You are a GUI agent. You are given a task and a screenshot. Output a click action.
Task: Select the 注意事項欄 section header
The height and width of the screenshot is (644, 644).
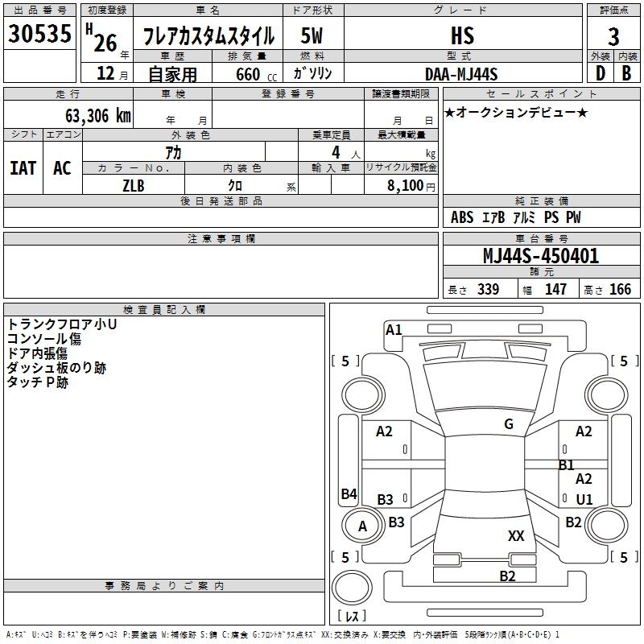221,238
